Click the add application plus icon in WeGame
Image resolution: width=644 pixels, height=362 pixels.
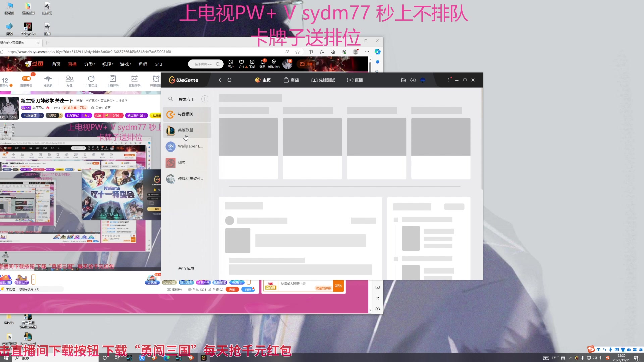tap(205, 99)
